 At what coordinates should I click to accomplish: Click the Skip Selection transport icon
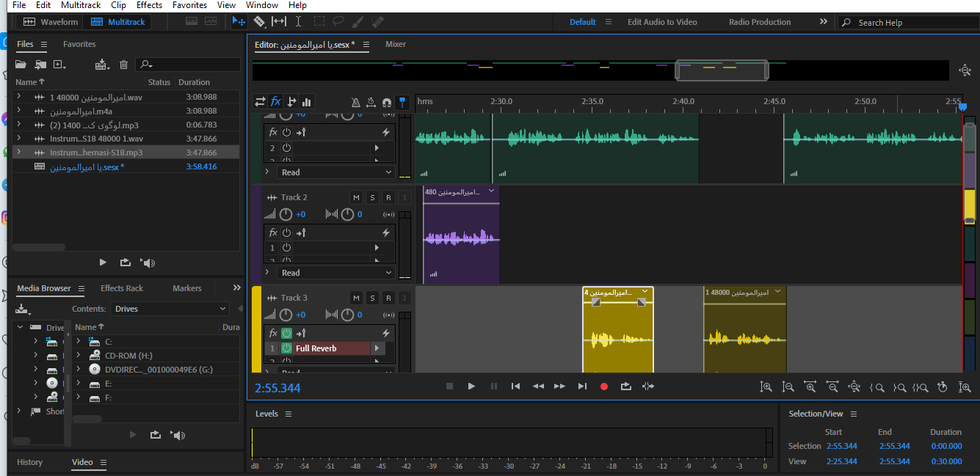point(648,387)
